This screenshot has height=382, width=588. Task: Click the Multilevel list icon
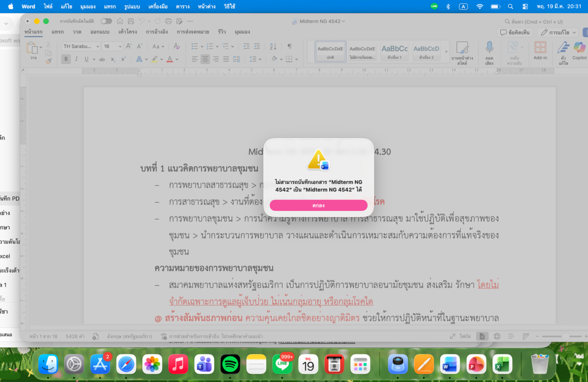point(225,46)
